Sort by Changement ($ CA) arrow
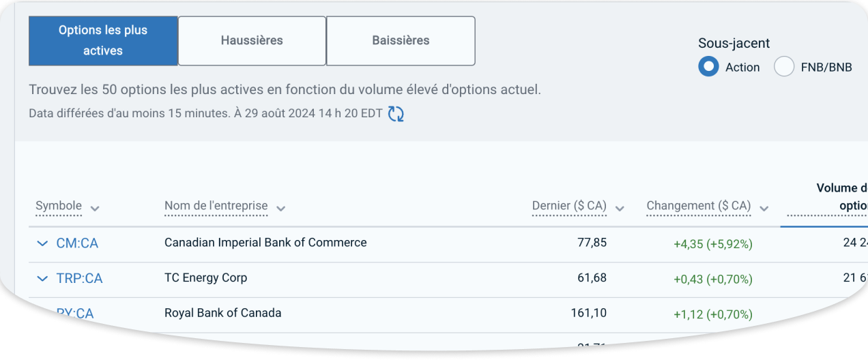The image size is (868, 360). click(x=764, y=209)
